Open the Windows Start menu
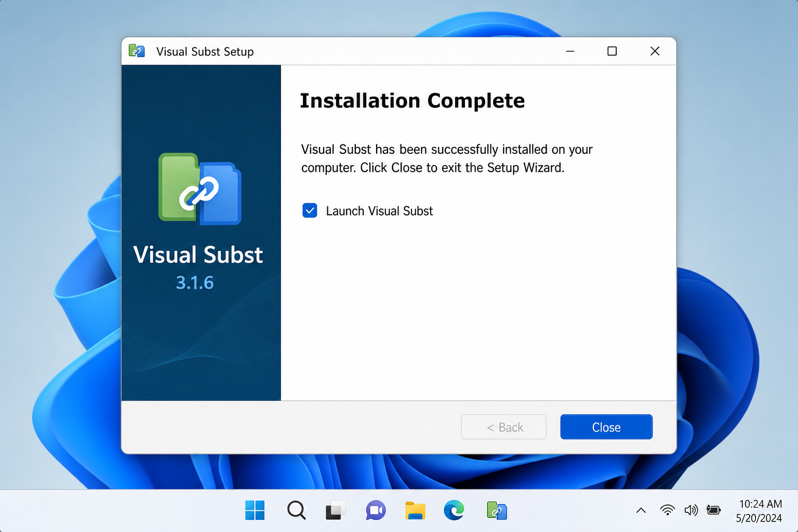 255,510
